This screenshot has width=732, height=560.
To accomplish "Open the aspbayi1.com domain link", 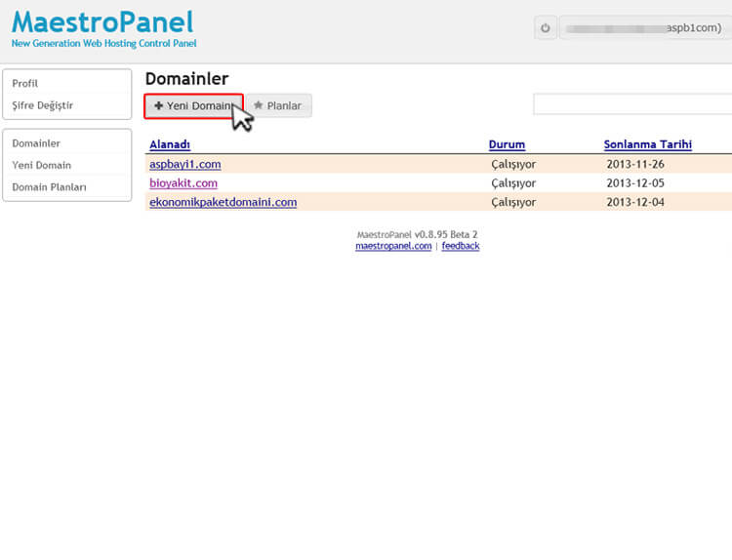I will [184, 164].
